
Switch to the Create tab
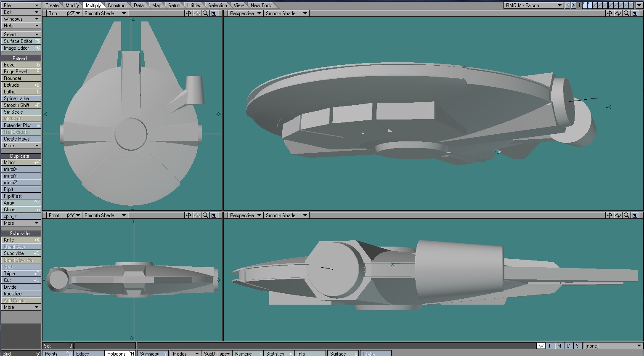pyautogui.click(x=52, y=5)
